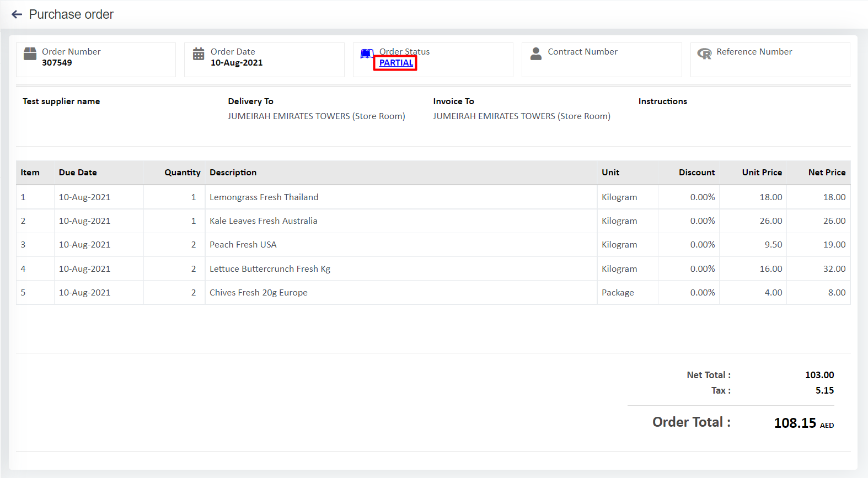The image size is (868, 478).
Task: Select delivery address under Delivery To
Action: click(317, 116)
